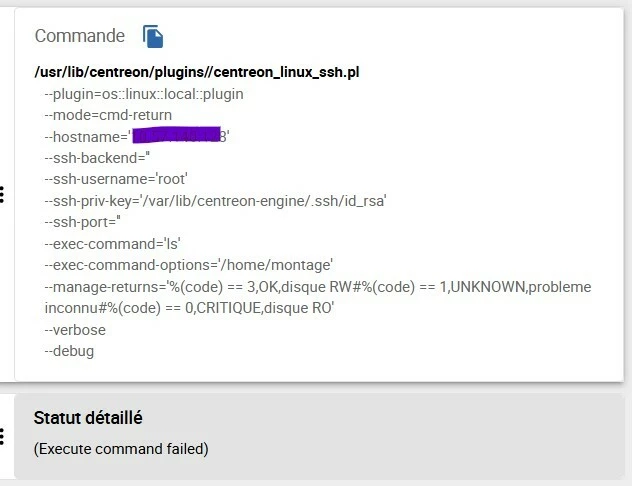Click the drag handle beside the Commande card
The height and width of the screenshot is (486, 632).
pyautogui.click(x=2, y=195)
